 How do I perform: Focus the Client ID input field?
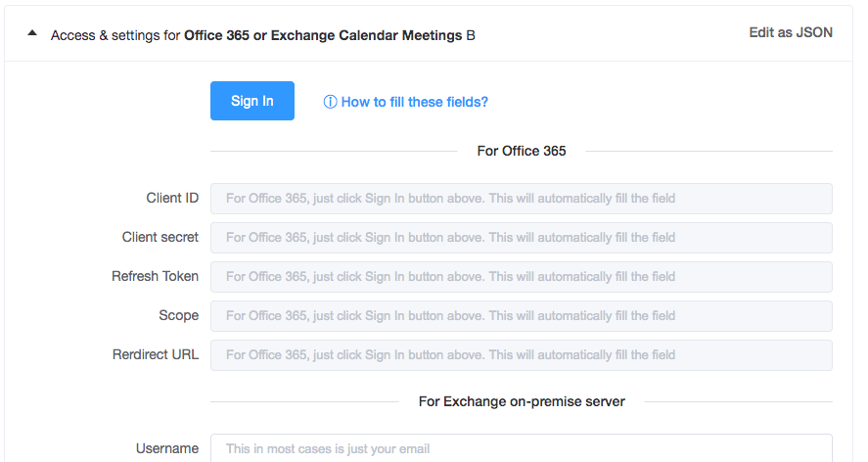[x=522, y=199]
